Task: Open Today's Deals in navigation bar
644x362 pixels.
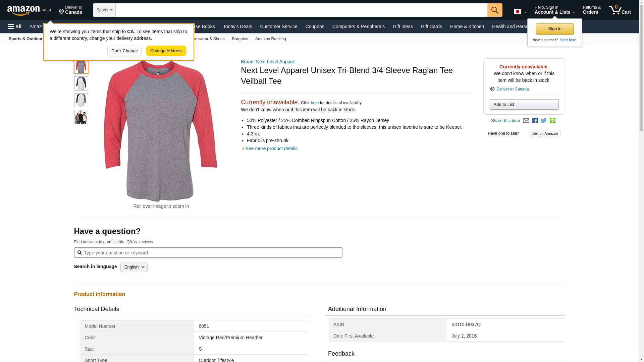Action: point(237,26)
